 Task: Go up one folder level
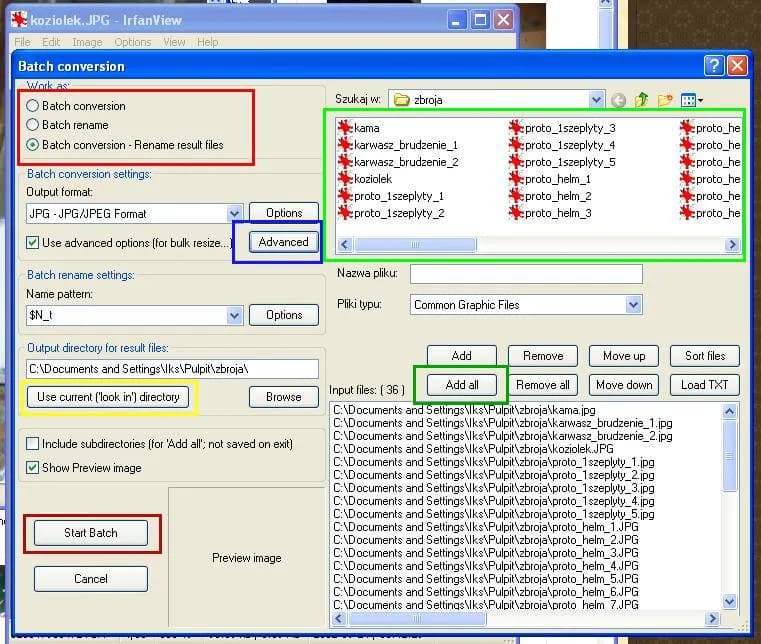tap(641, 100)
